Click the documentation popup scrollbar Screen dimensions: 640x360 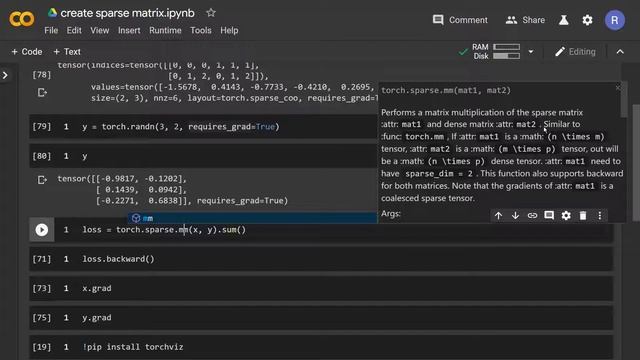(624, 100)
